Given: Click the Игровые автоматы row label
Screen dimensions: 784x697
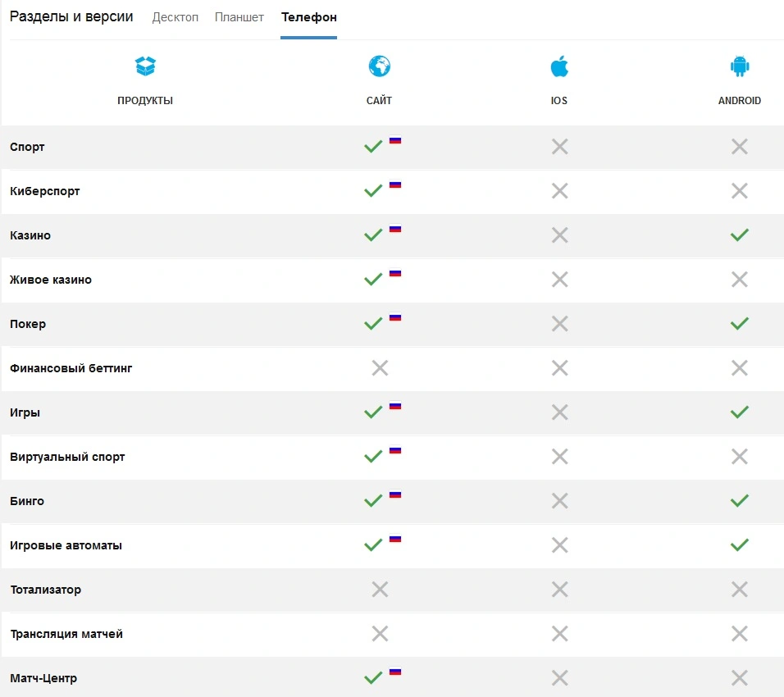Looking at the screenshot, I should tap(66, 545).
